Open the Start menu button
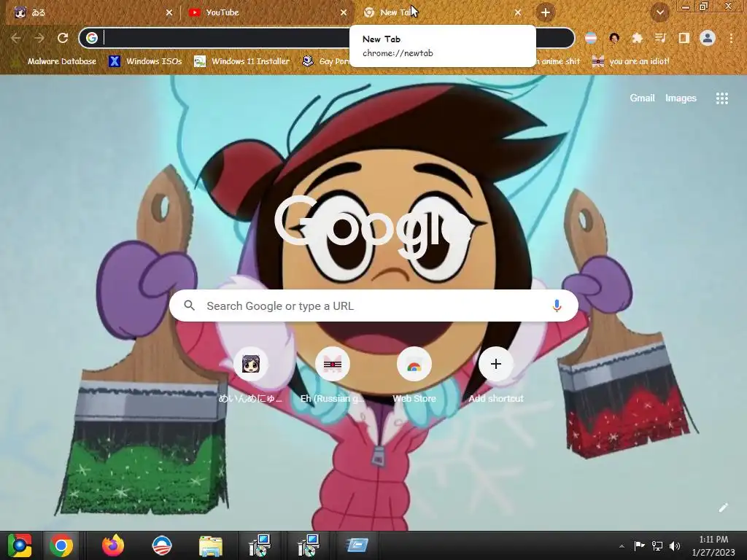 20,545
